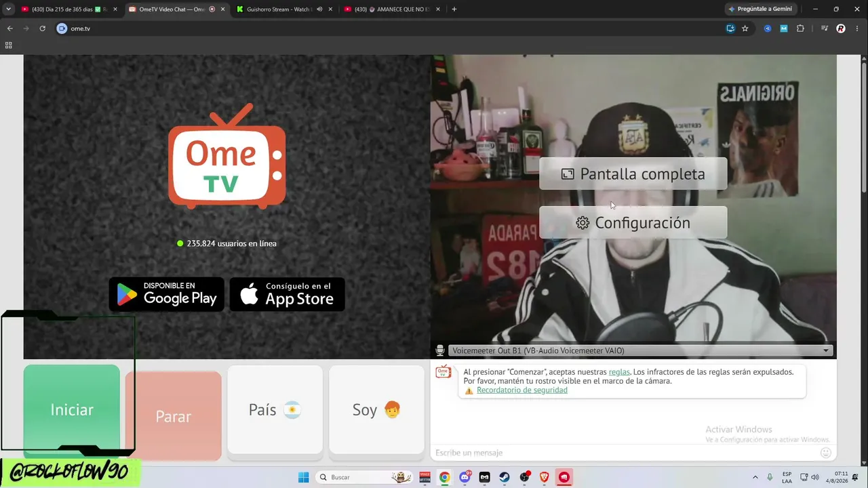Open the emoji picker in the message box
This screenshot has width=868, height=488.
point(826,453)
